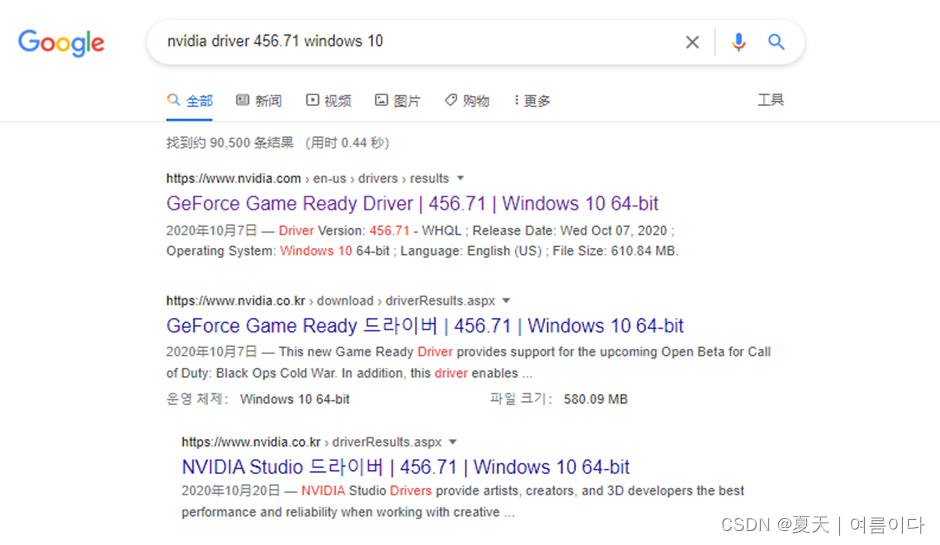Clear the search box with X icon

tap(692, 42)
